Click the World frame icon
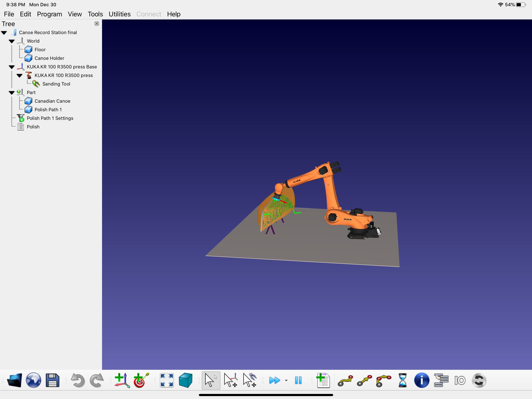Screen dimensions: 532x399 point(21,41)
